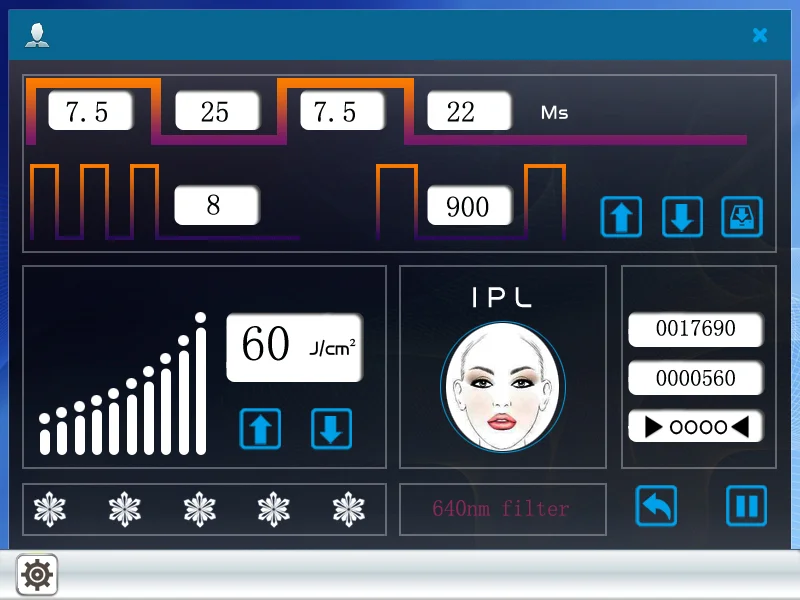The height and width of the screenshot is (600, 800).
Task: Click the 640nm filter label
Action: coord(502,509)
